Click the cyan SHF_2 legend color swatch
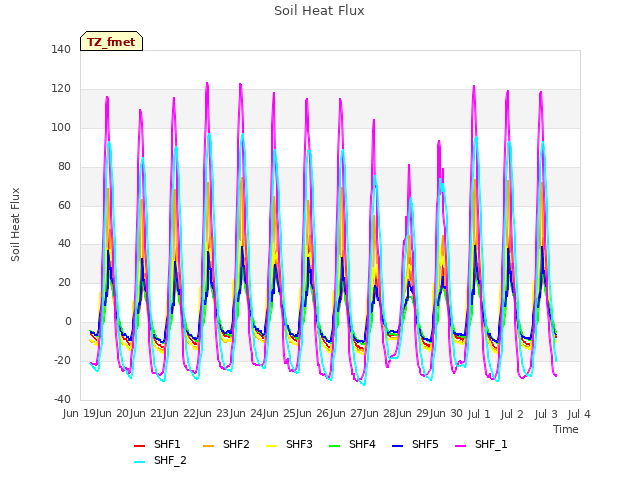The image size is (640, 480). click(x=140, y=462)
